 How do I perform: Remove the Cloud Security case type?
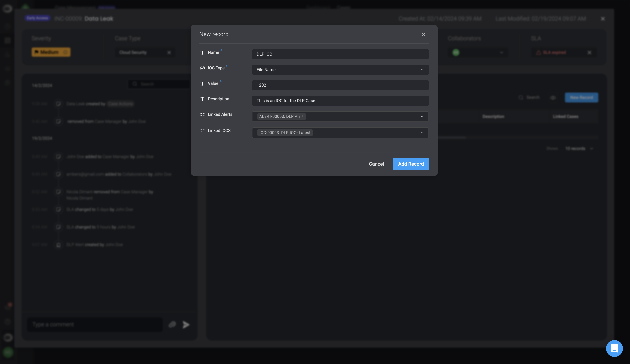click(x=169, y=52)
